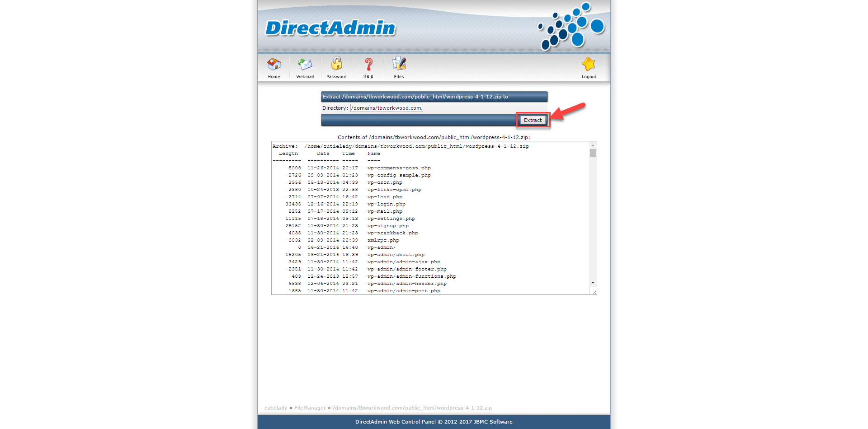Click the Help label text
The height and width of the screenshot is (429, 868).
[368, 76]
